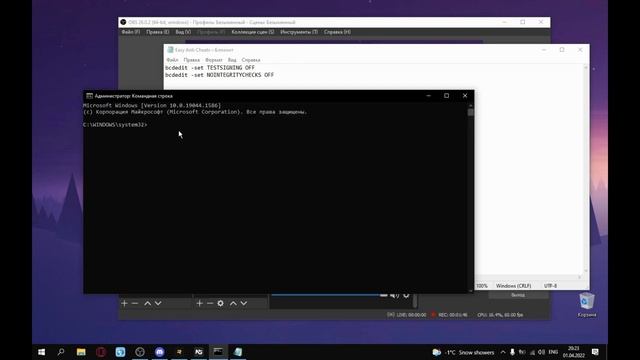Screen dimensions: 640x360
Task: Click the Notepad icon in its title bar
Action: [170, 50]
